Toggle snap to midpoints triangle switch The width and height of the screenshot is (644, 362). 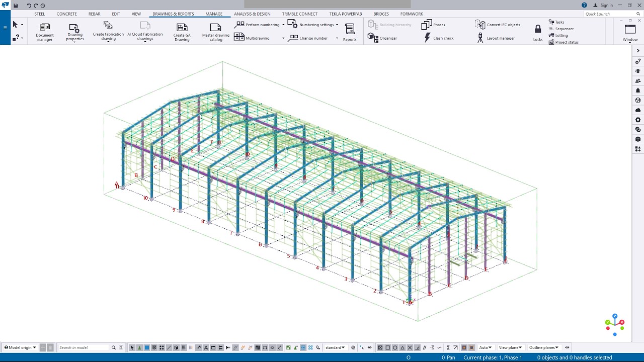403,347
